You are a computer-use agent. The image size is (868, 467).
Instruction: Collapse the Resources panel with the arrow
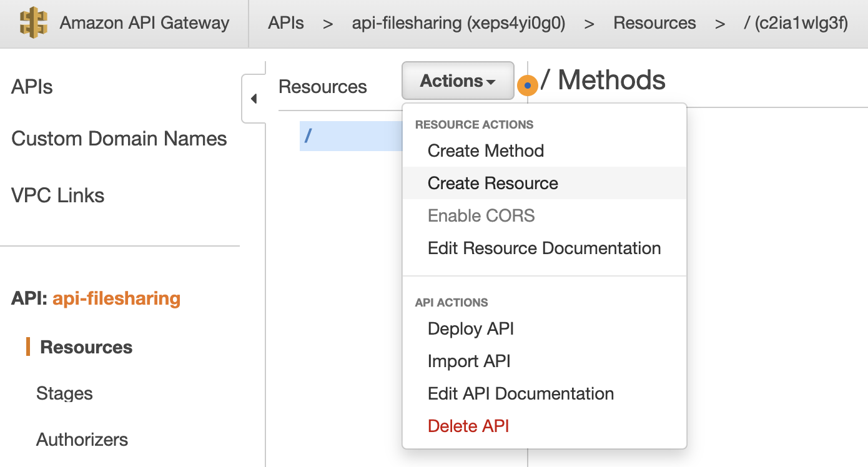[x=254, y=98]
